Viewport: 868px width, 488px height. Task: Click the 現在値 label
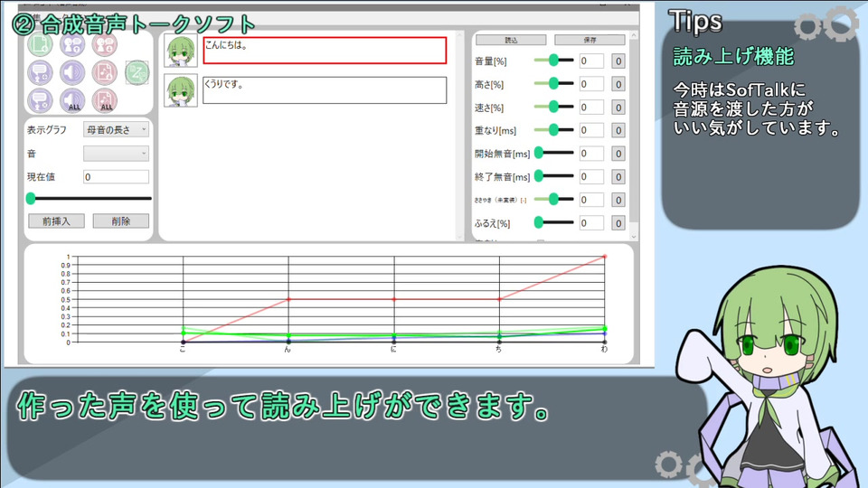pos(41,177)
